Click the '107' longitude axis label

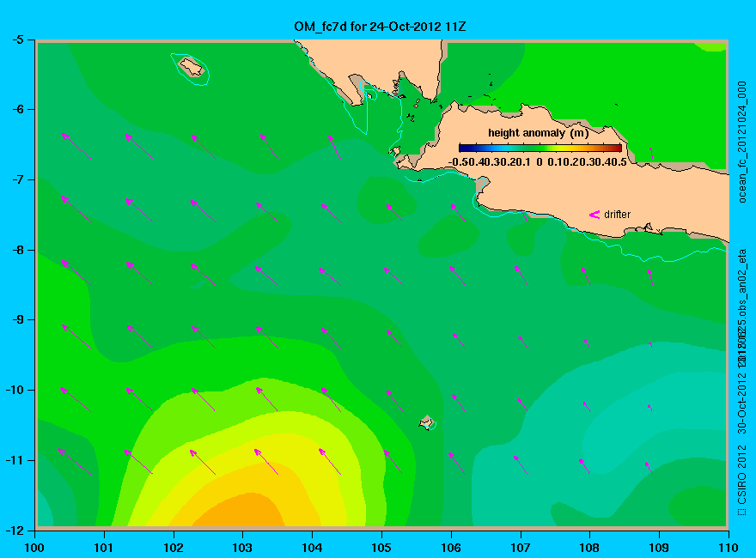[521, 548]
